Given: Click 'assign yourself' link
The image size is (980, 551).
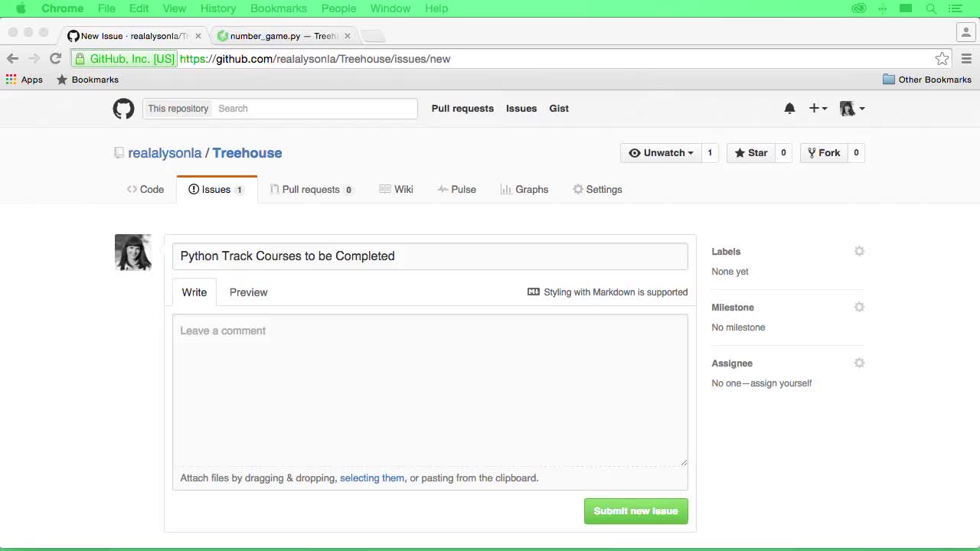Looking at the screenshot, I should (x=781, y=383).
